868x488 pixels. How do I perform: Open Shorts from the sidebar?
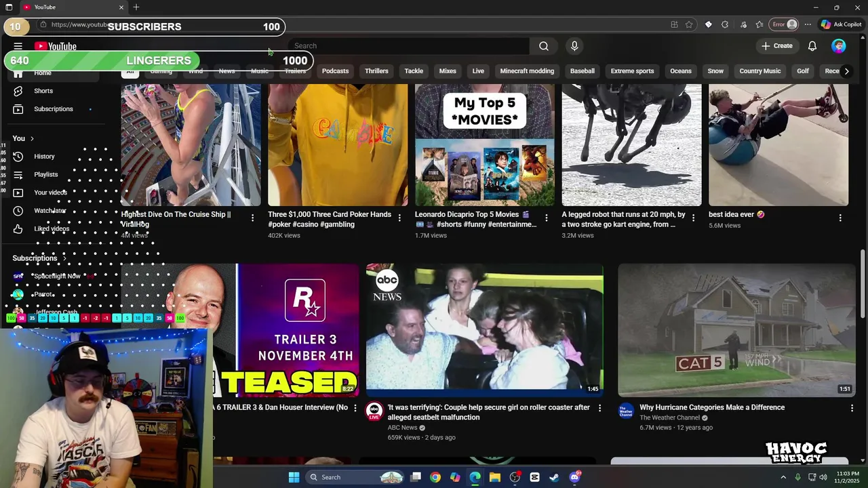coord(43,91)
